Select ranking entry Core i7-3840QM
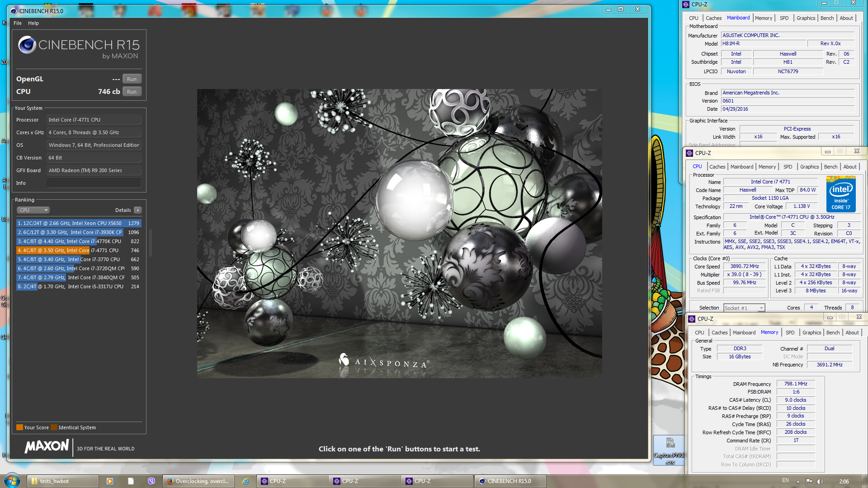The width and height of the screenshot is (868, 488). coord(79,277)
